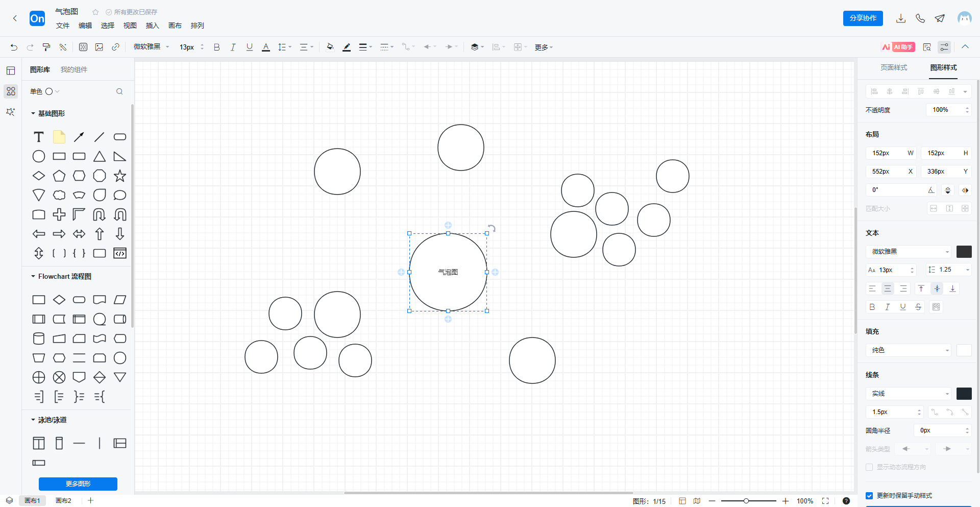
Task: Open the 插入 menu
Action: pyautogui.click(x=152, y=26)
